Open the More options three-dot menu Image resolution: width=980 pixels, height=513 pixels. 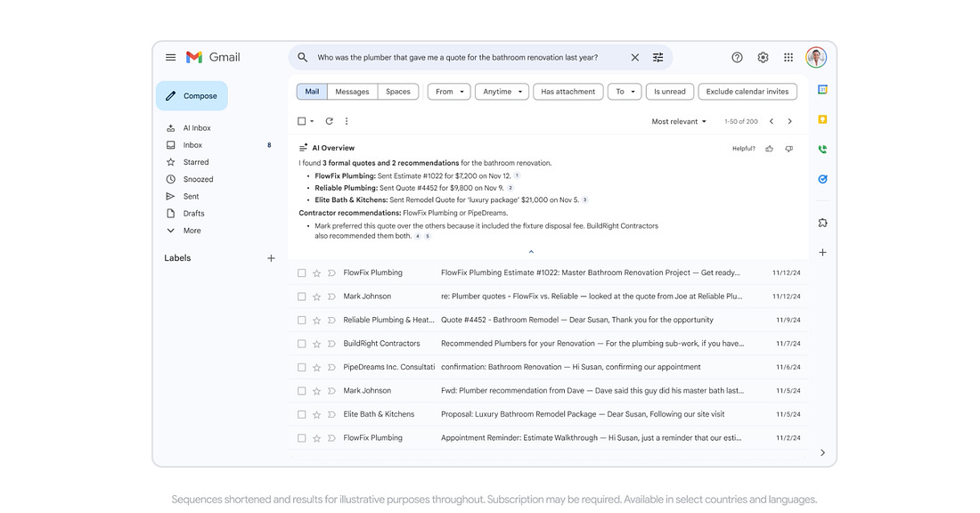(347, 121)
